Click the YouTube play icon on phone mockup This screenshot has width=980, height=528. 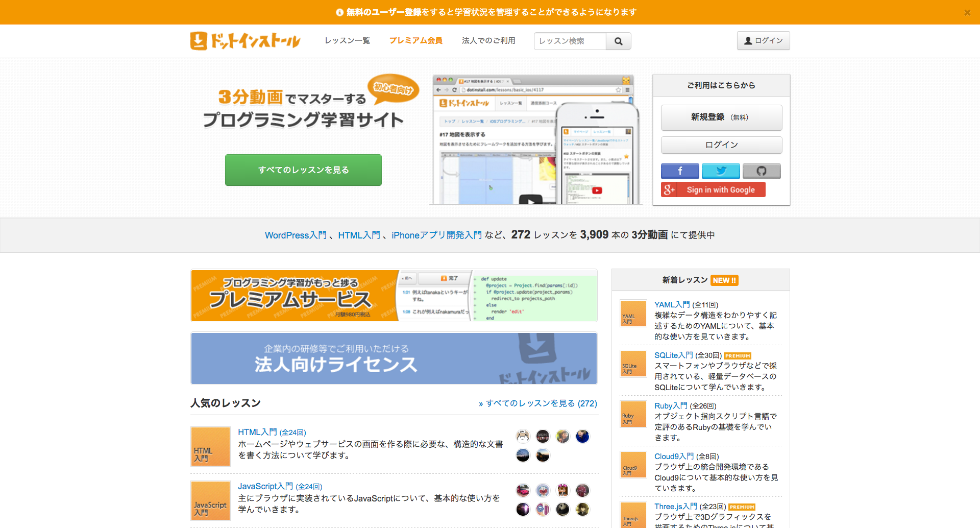click(597, 190)
